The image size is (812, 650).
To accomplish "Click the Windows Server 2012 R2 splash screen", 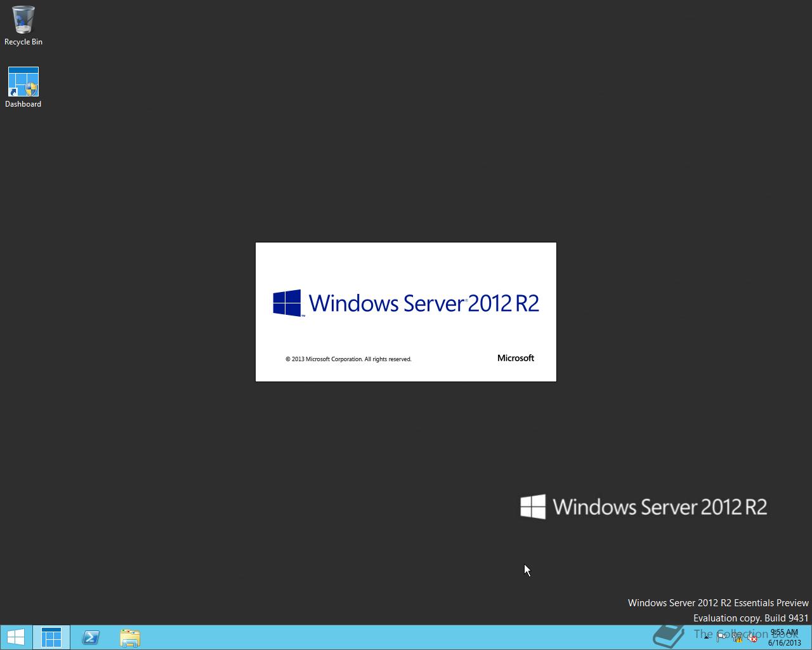I will click(406, 312).
